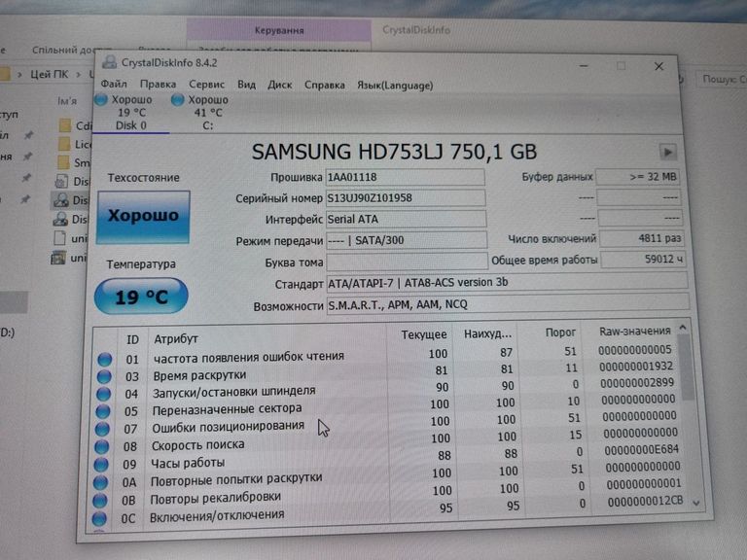
Task: Open Керування tab in Explorer window
Action: (x=279, y=30)
